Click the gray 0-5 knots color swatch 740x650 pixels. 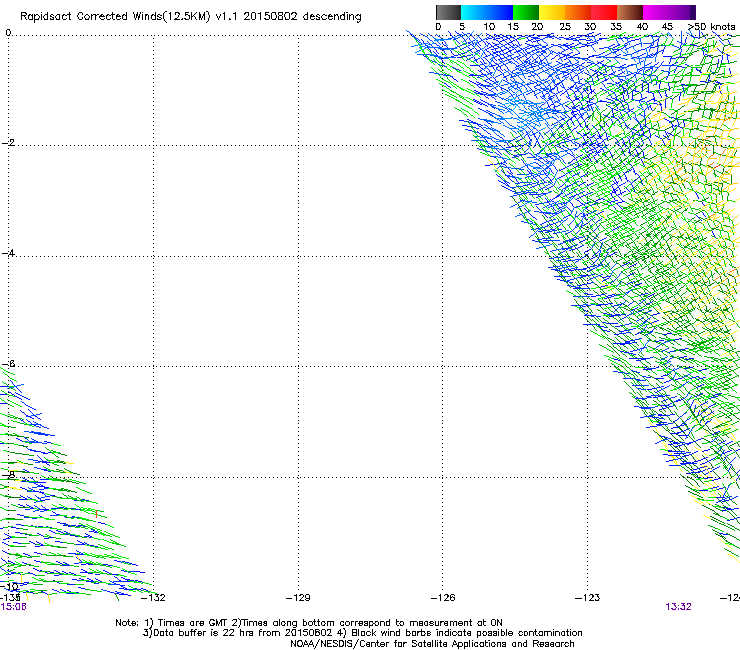(448, 12)
